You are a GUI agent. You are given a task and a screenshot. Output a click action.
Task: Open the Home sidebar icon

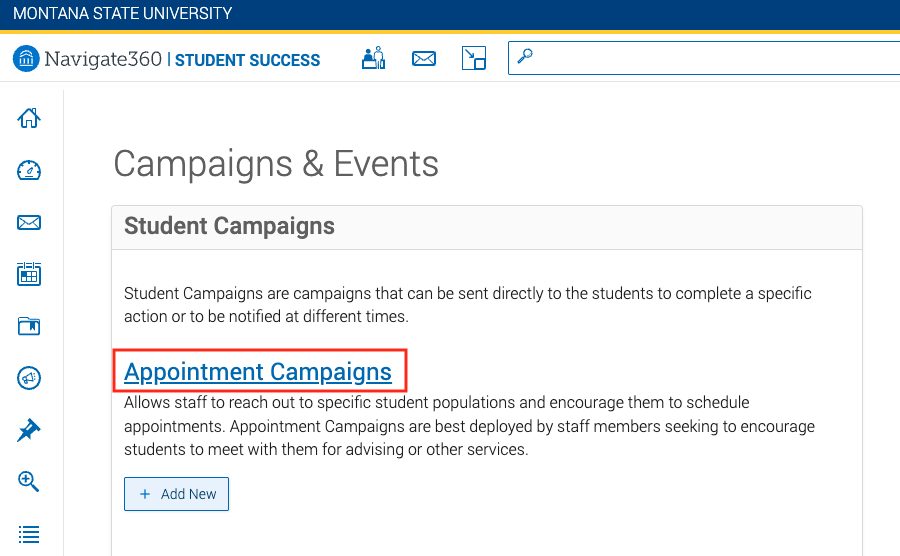coord(29,118)
